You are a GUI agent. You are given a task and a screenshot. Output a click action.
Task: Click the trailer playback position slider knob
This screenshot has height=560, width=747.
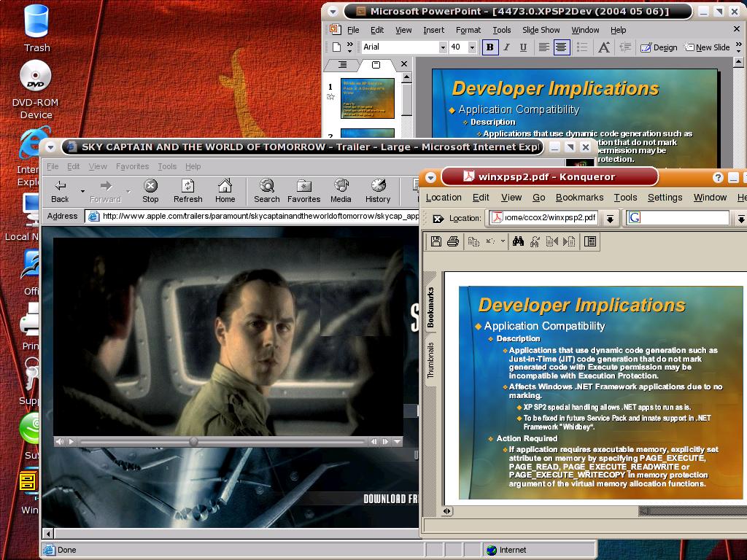pyautogui.click(x=193, y=441)
